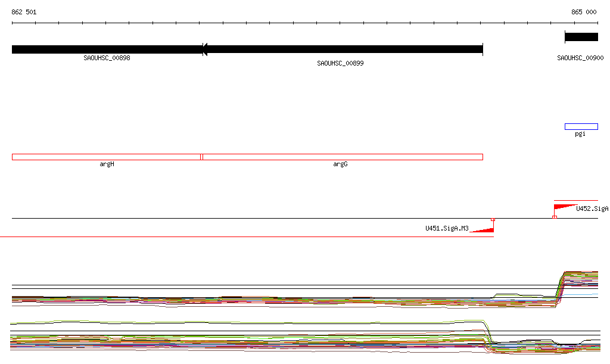
Task: Click the U452.SigA red promoter flag
Action: [565, 207]
